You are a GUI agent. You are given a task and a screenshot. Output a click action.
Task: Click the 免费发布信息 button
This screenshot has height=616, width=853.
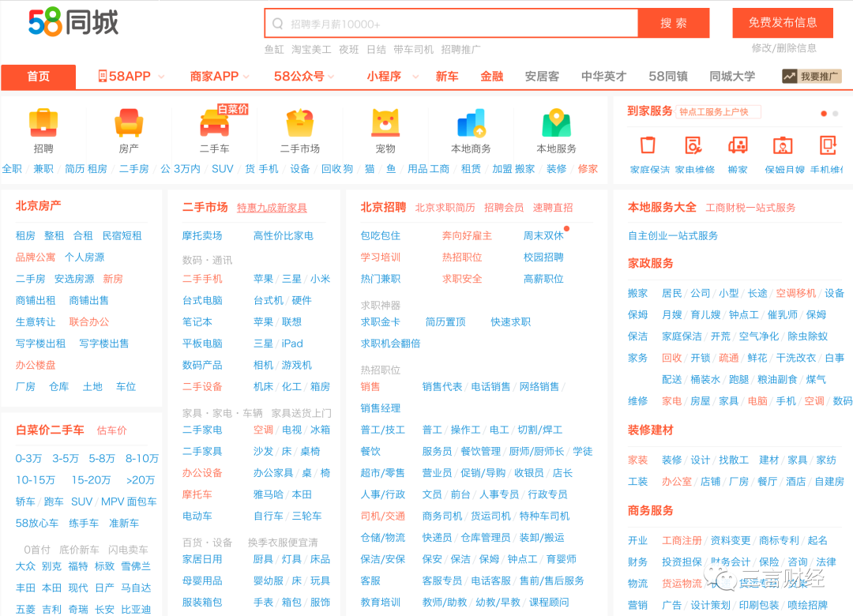point(783,22)
